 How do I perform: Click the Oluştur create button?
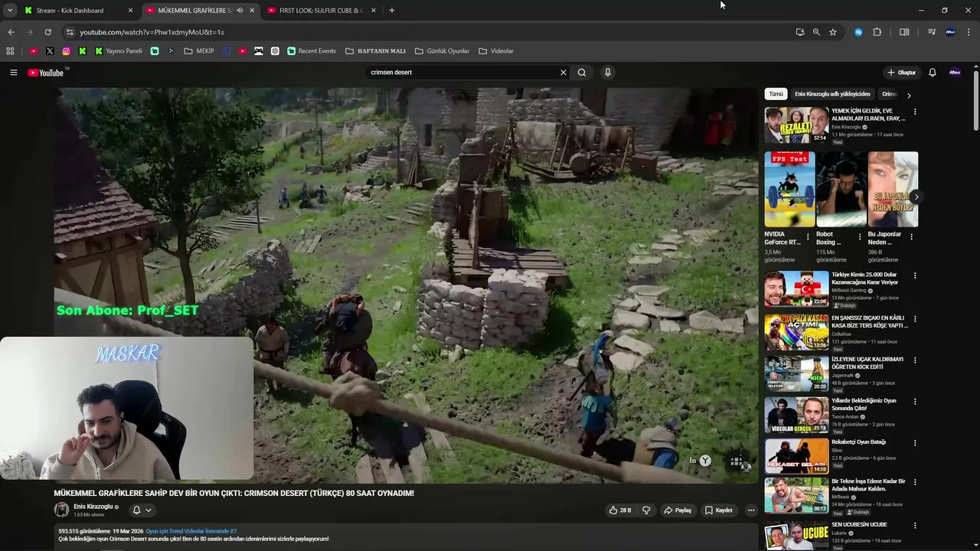(901, 73)
